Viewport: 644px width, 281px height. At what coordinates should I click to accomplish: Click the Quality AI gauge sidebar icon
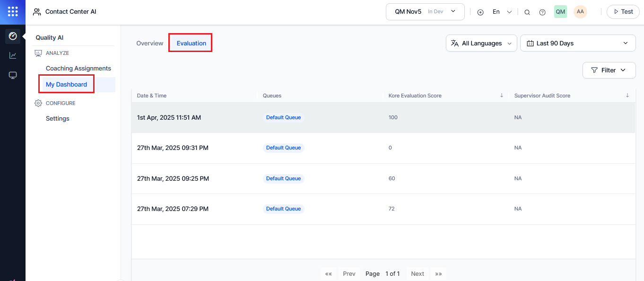point(13,36)
